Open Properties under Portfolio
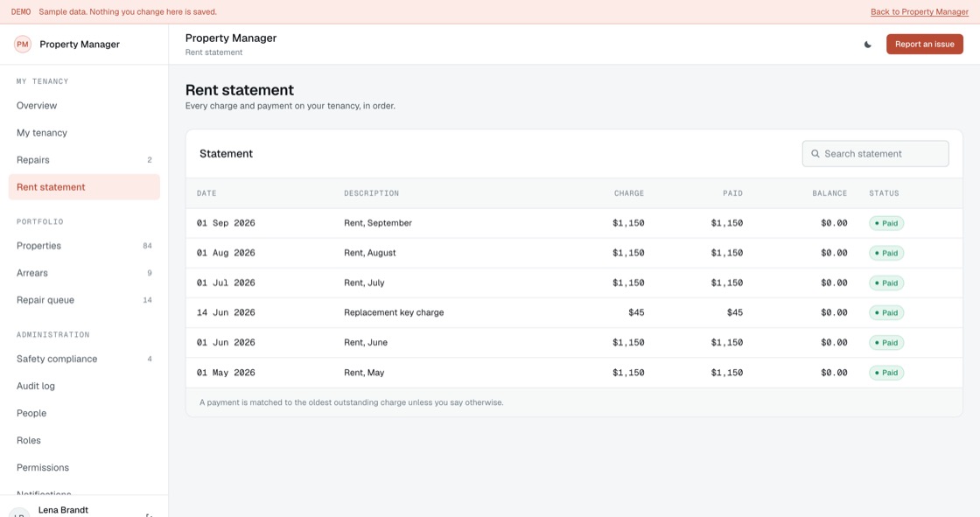 pyautogui.click(x=84, y=246)
